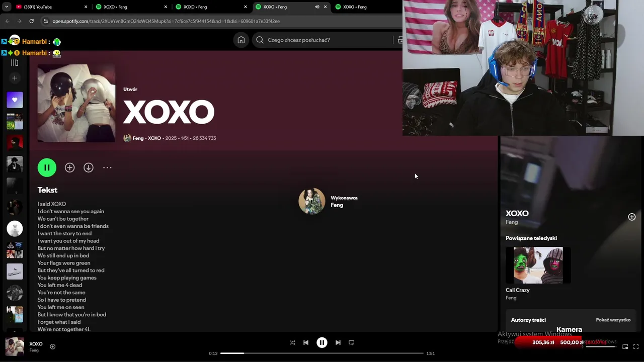The image size is (644, 362).
Task: Open the mini player icon
Action: point(625,346)
